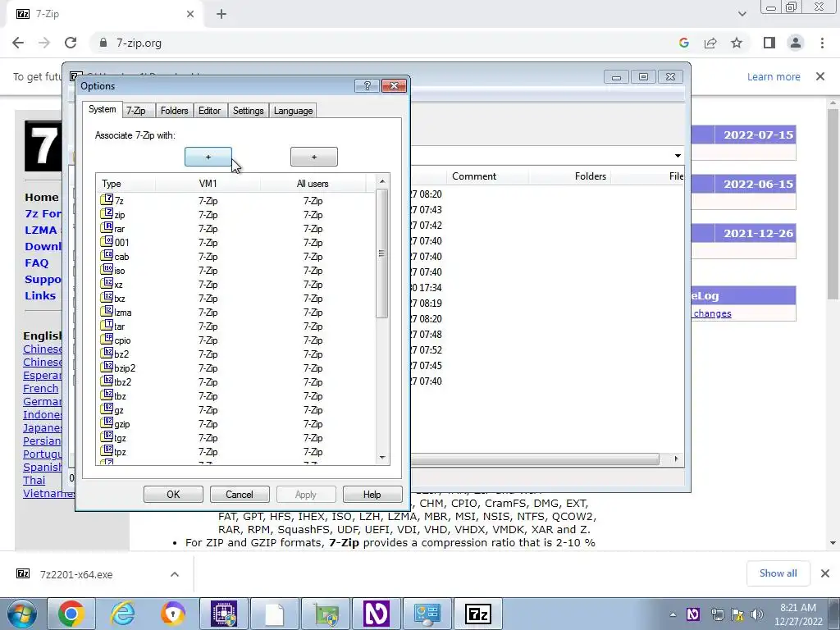Open the FAQ link in sidebar

pyautogui.click(x=36, y=263)
